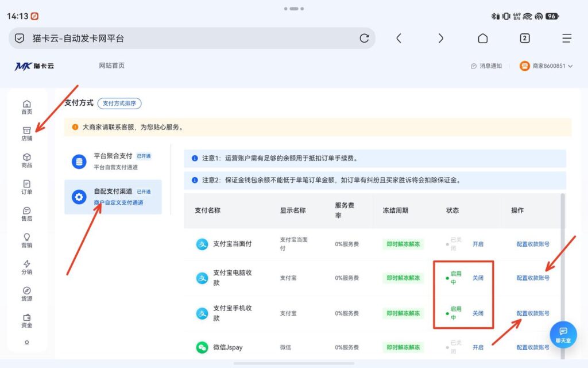The width and height of the screenshot is (588, 368).
Task: Disable 支付宝电脑收款 with 关闭
Action: tap(478, 278)
